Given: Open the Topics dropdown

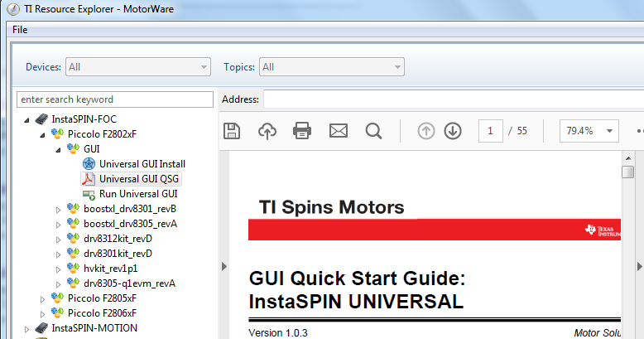Looking at the screenshot, I should click(x=331, y=66).
